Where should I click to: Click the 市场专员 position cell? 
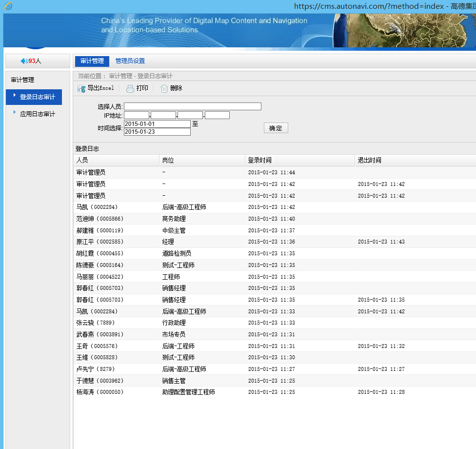pos(174,334)
